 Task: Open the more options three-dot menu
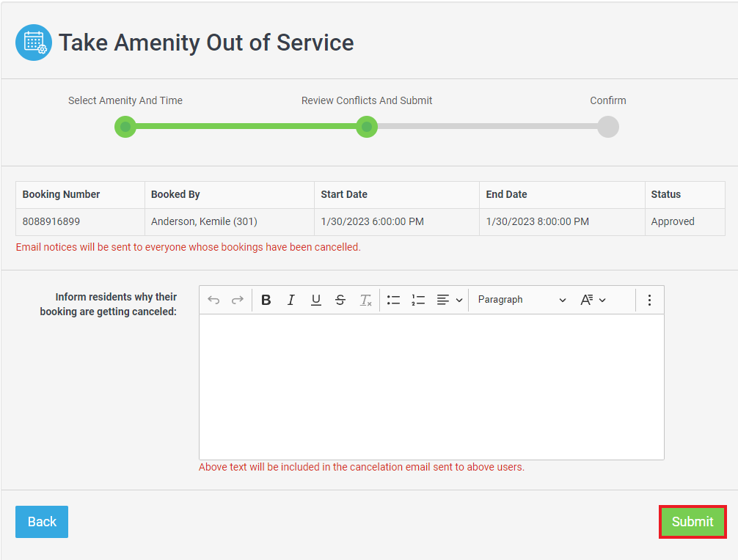[x=649, y=300]
